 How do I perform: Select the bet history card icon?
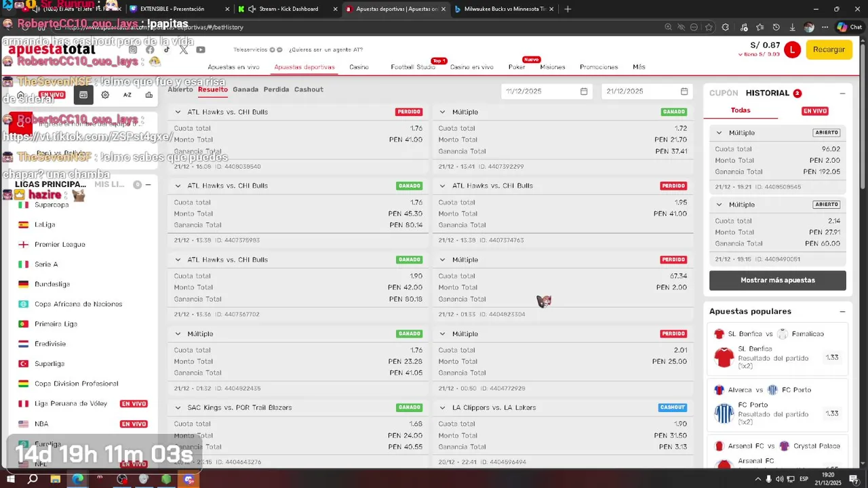click(83, 95)
